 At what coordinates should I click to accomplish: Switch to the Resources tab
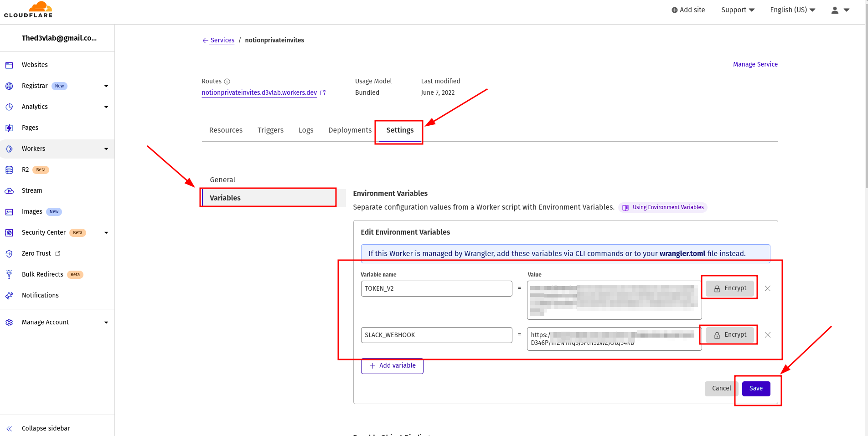226,130
